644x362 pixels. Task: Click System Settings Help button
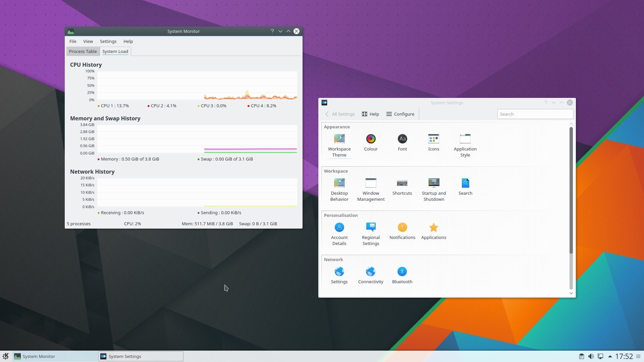coord(370,114)
